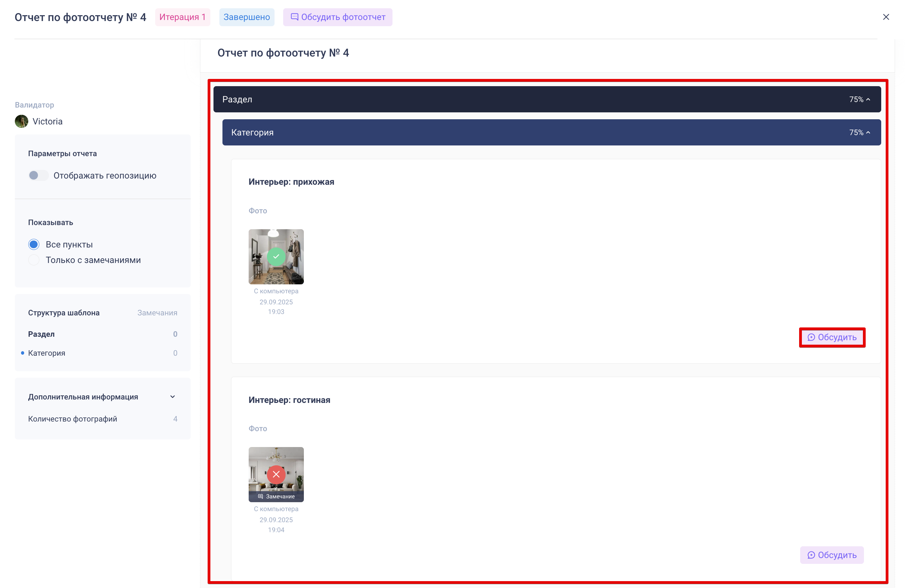The image size is (905, 588).
Task: Collapse Дополнительная информация chevron
Action: (x=173, y=397)
